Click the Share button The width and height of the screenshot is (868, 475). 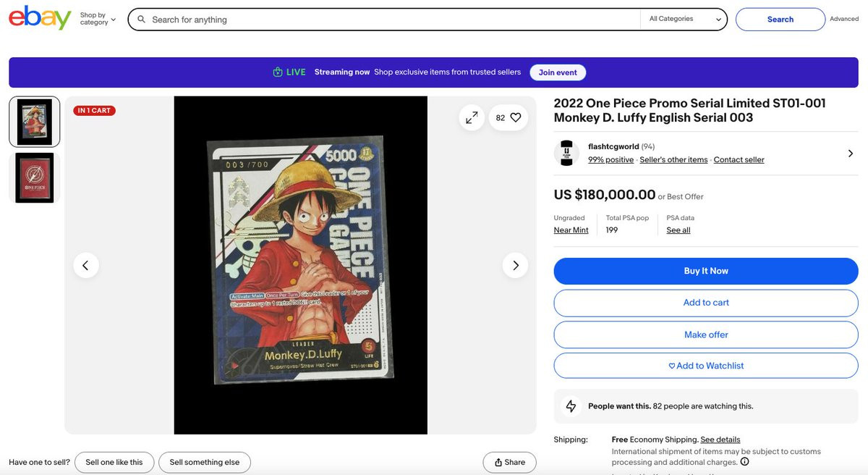pos(510,462)
